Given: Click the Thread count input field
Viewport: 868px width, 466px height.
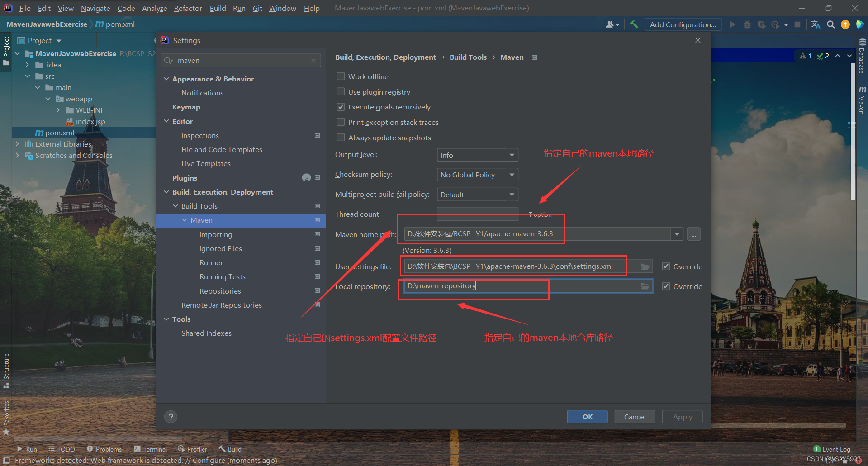Looking at the screenshot, I should click(x=477, y=214).
